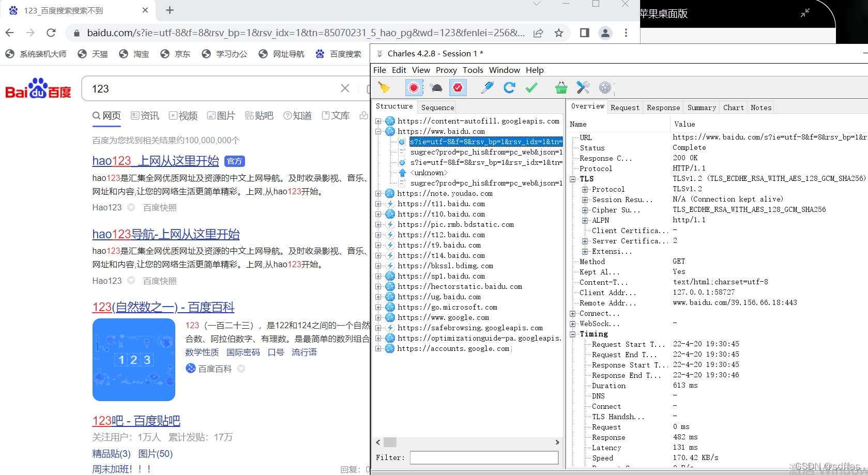The image size is (868, 475).
Task: Open the browser three-dot menu
Action: pyautogui.click(x=626, y=33)
